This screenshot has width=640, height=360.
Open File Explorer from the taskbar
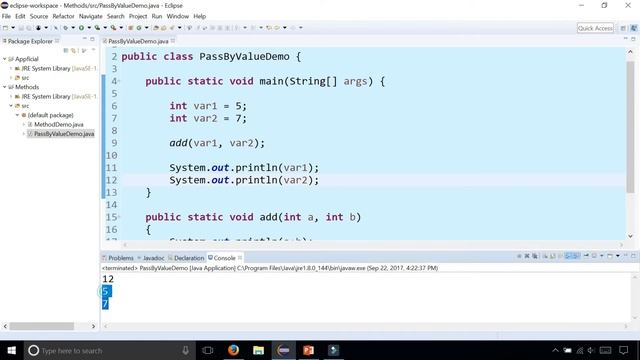258,350
